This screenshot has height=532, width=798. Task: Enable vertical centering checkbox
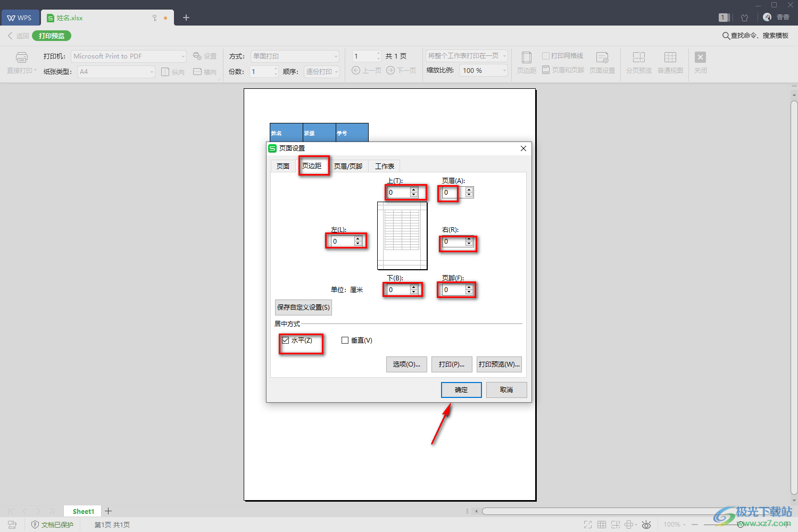[x=345, y=340]
